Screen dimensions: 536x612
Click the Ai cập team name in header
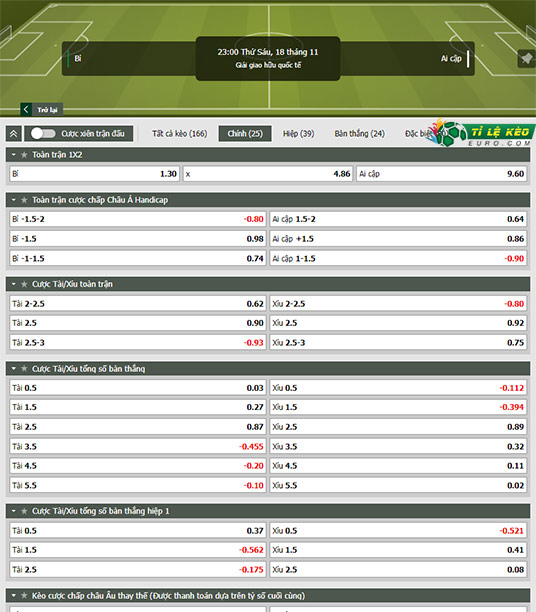(451, 59)
